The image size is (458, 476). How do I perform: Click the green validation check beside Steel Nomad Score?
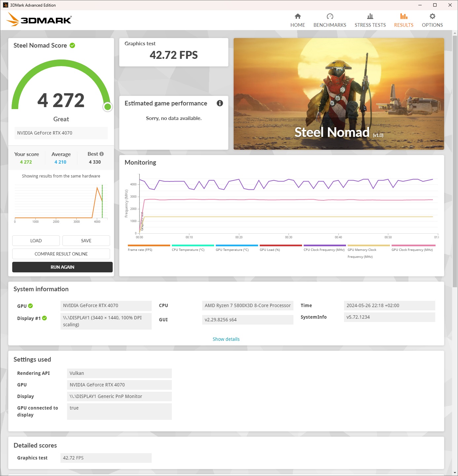coord(72,45)
